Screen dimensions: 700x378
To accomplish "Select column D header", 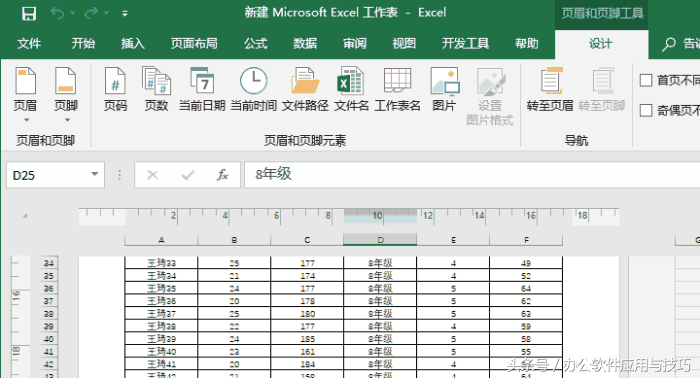I will click(x=380, y=240).
